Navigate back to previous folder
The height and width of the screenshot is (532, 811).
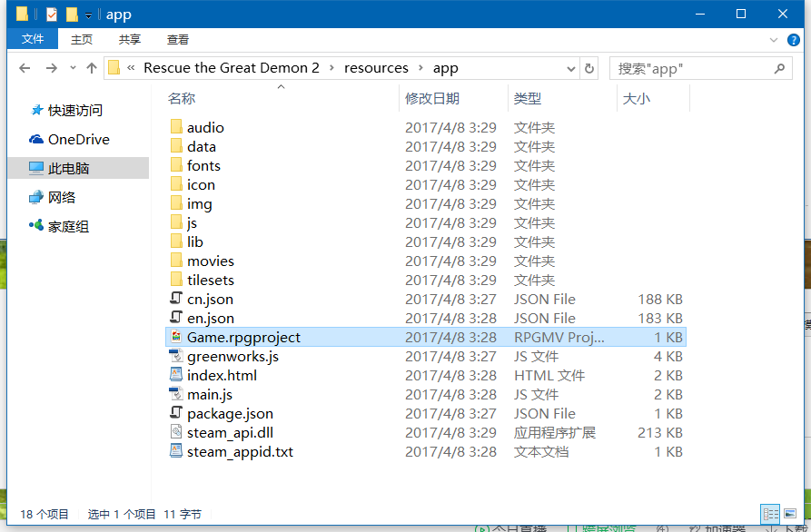pos(25,68)
